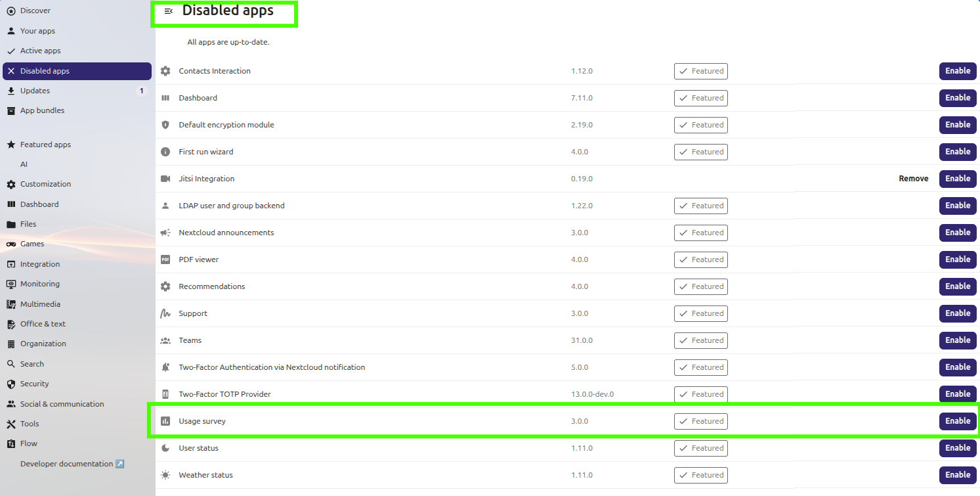
Task: Click the Weather status sun icon
Action: [165, 475]
